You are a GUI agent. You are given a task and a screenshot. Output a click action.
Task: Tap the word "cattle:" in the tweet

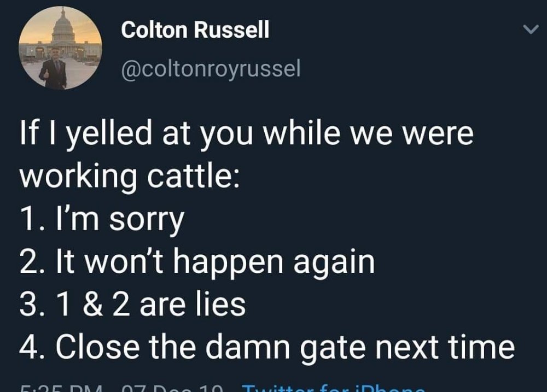194,175
